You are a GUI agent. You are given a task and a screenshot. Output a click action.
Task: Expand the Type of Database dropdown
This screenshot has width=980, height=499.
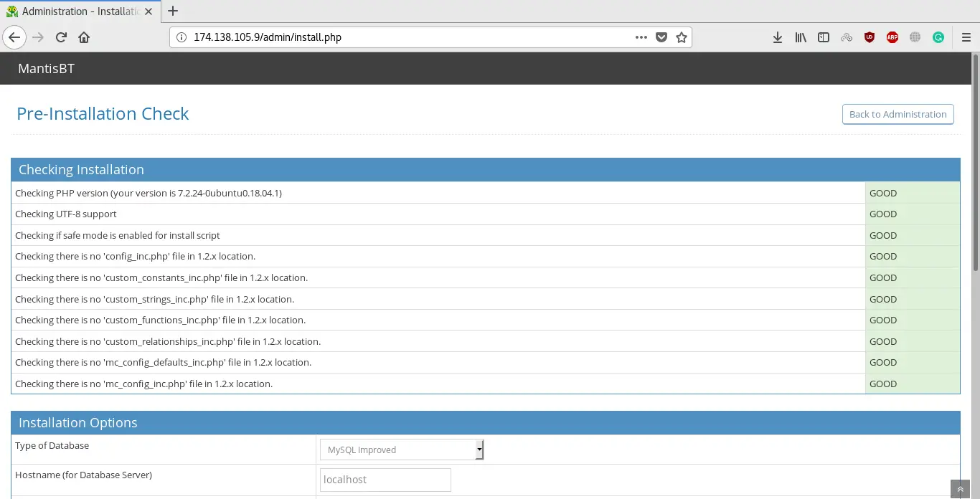coord(402,450)
